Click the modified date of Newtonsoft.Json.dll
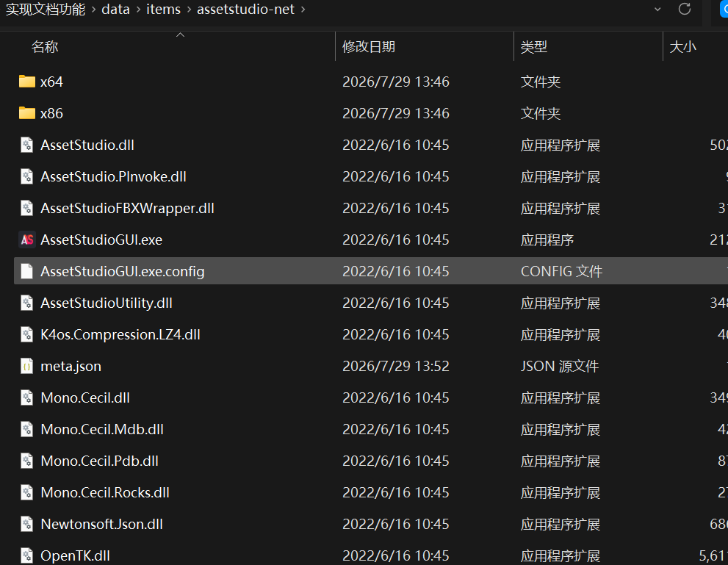 pyautogui.click(x=395, y=524)
